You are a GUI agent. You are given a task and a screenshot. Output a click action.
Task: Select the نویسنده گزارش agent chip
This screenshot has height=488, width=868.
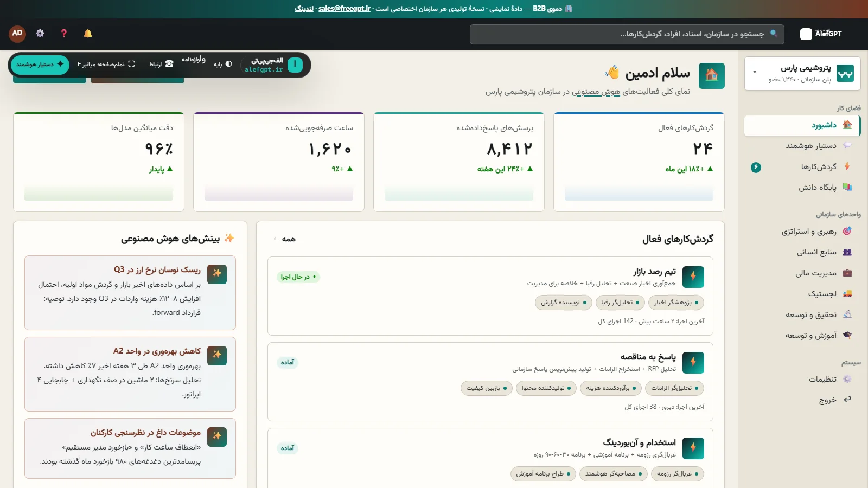(564, 303)
